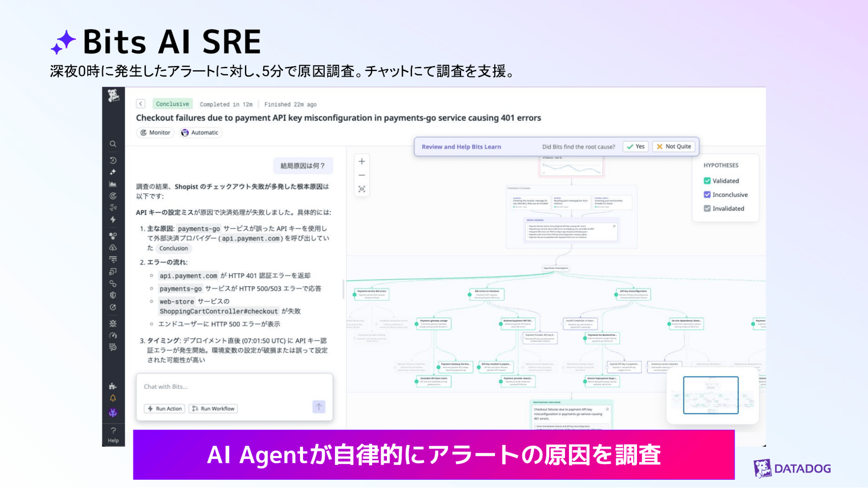
Task: Open Bits AI via the sparkle sidebar icon
Action: (113, 172)
